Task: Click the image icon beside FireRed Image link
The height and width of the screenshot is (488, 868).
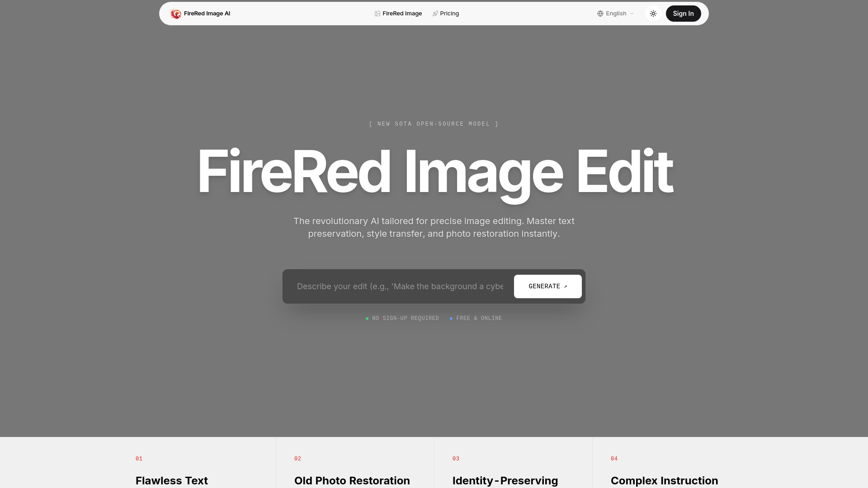Action: 377,14
